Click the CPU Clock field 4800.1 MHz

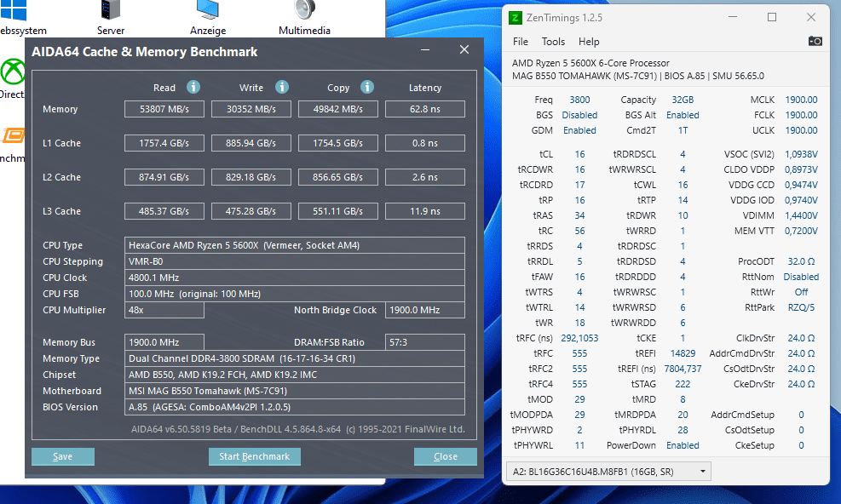tap(295, 278)
